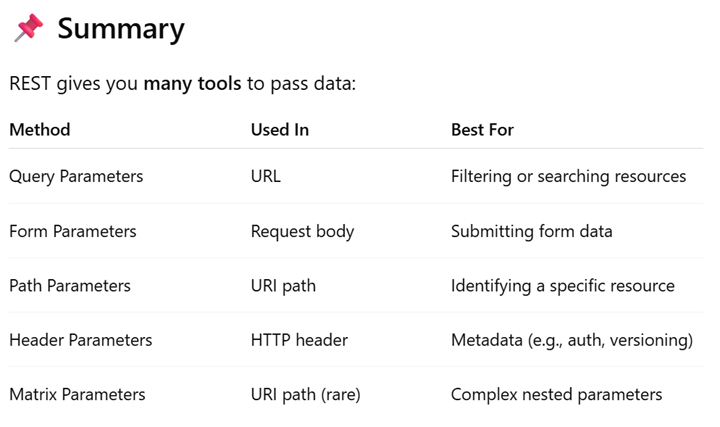Click 'Identifying a specific resource' text
720x427 pixels.
[x=563, y=286]
